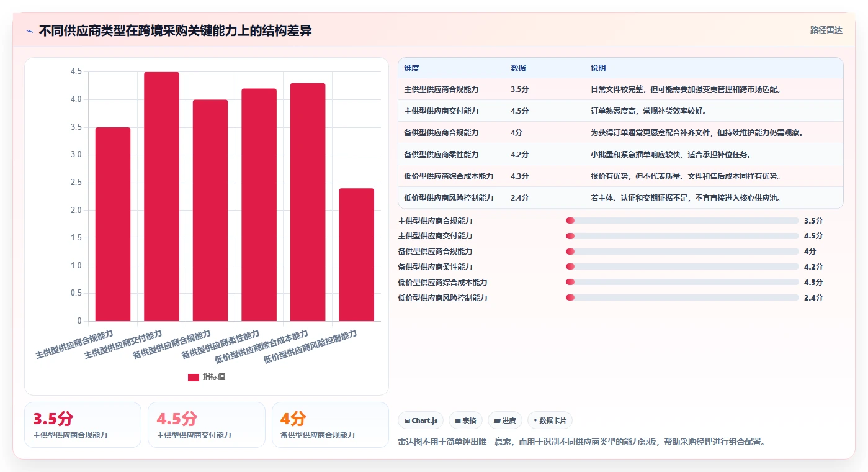This screenshot has height=472, width=868.
Task: Click the 备供型供应商柔性能力 bar in chart
Action: 259,205
